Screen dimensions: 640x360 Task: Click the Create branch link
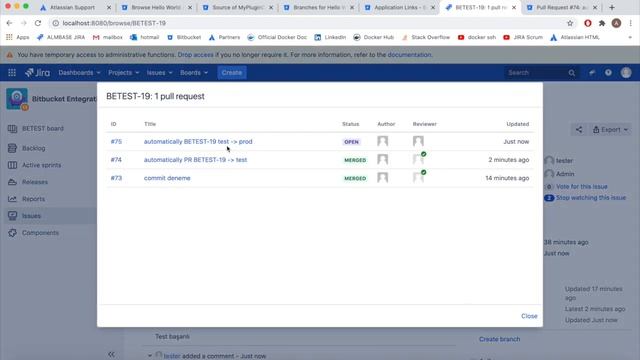tap(500, 339)
